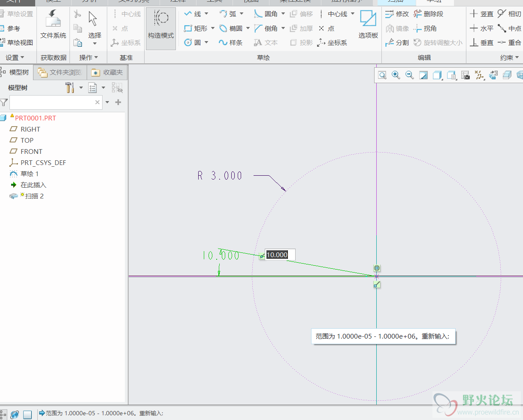The height and width of the screenshot is (420, 523).
Task: Click the Corner (拐角) tool
Action: click(425, 28)
